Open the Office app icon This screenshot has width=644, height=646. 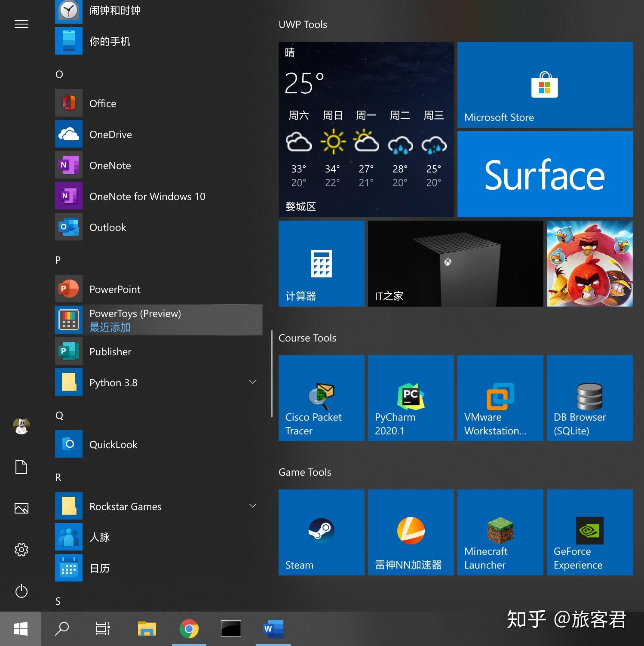(69, 103)
